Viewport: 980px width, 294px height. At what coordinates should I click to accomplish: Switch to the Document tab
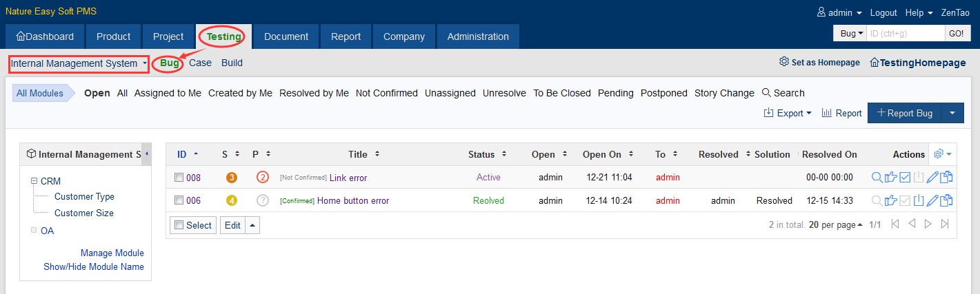(285, 36)
